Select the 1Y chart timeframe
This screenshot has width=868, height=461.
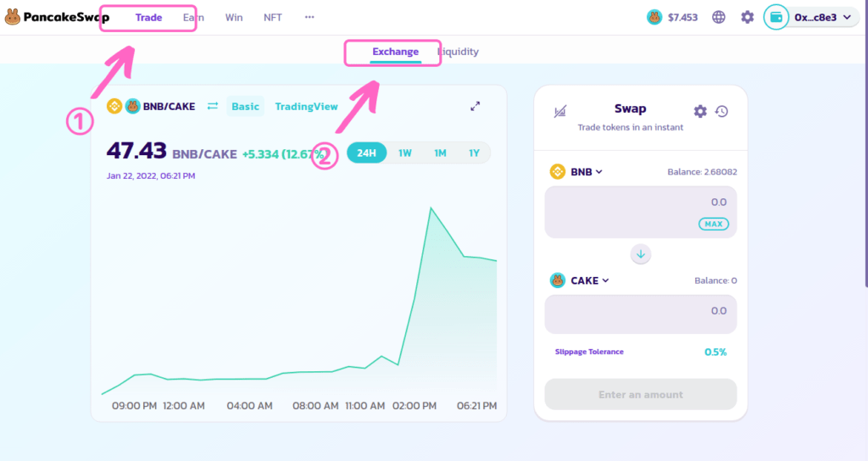(x=474, y=153)
